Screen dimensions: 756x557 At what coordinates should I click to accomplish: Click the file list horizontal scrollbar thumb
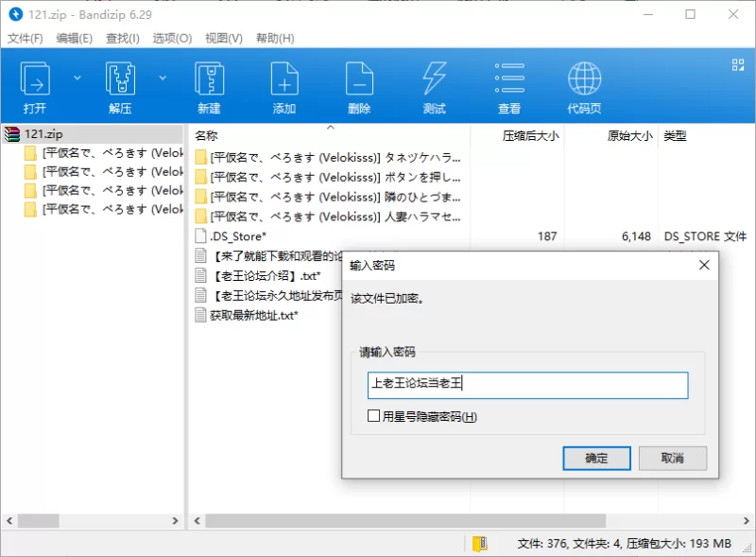pos(405,521)
